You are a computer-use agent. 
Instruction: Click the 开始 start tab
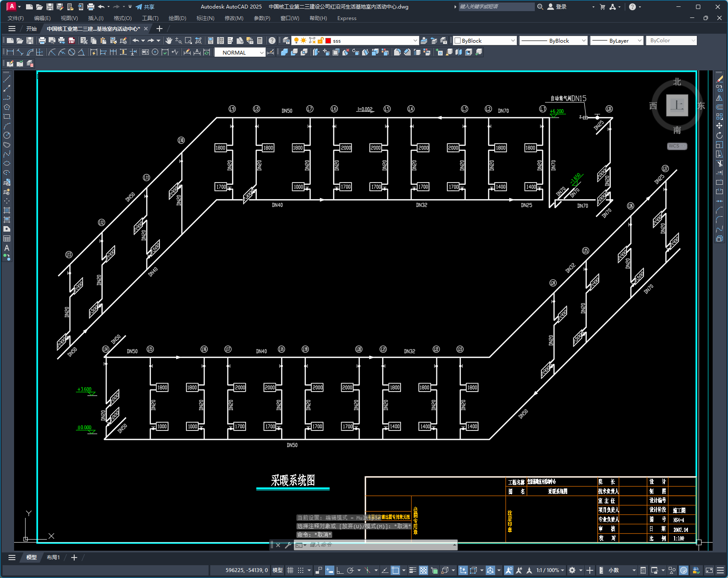point(32,29)
